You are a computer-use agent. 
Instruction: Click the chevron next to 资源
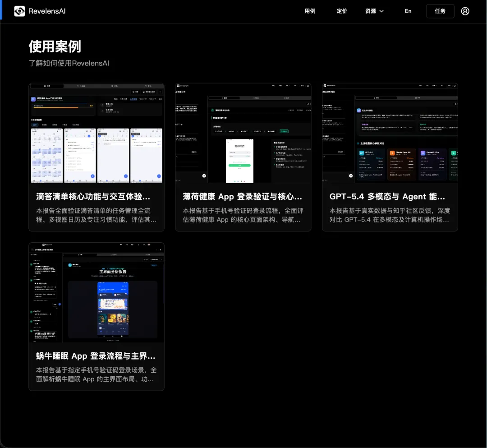coord(382,11)
